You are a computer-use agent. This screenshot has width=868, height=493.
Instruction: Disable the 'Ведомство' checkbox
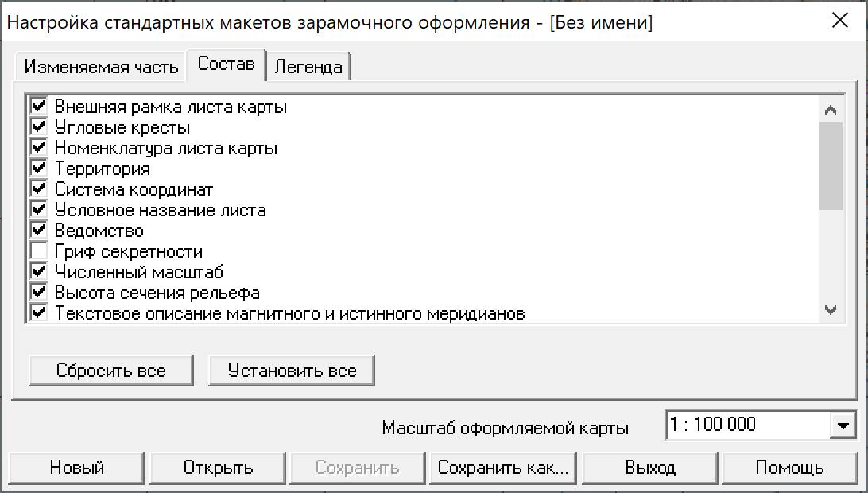point(37,231)
